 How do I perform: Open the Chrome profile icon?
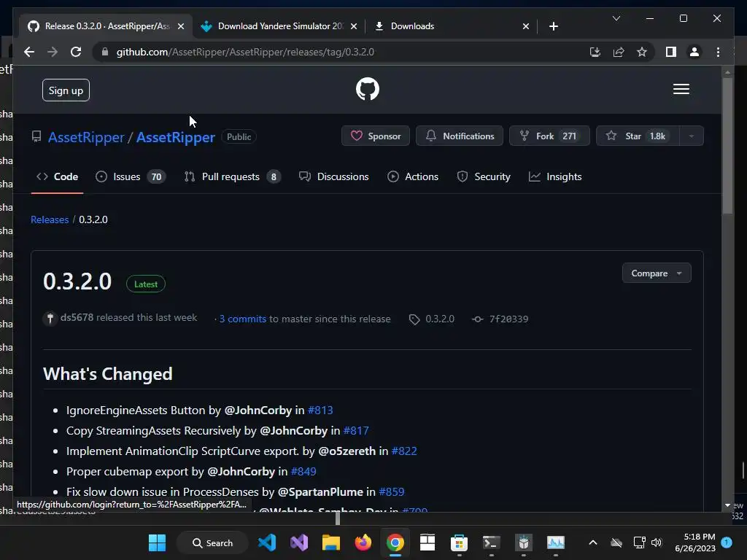(694, 52)
